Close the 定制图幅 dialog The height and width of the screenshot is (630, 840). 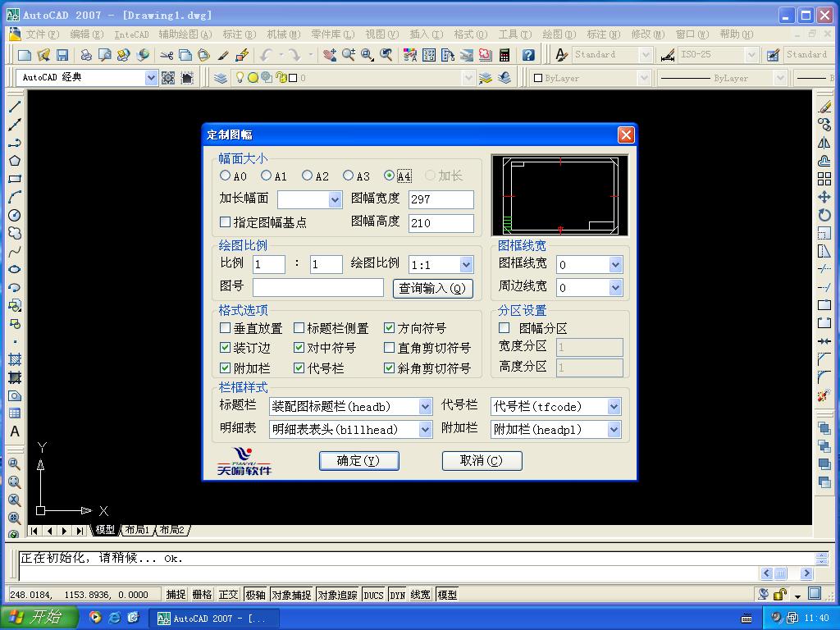(626, 135)
